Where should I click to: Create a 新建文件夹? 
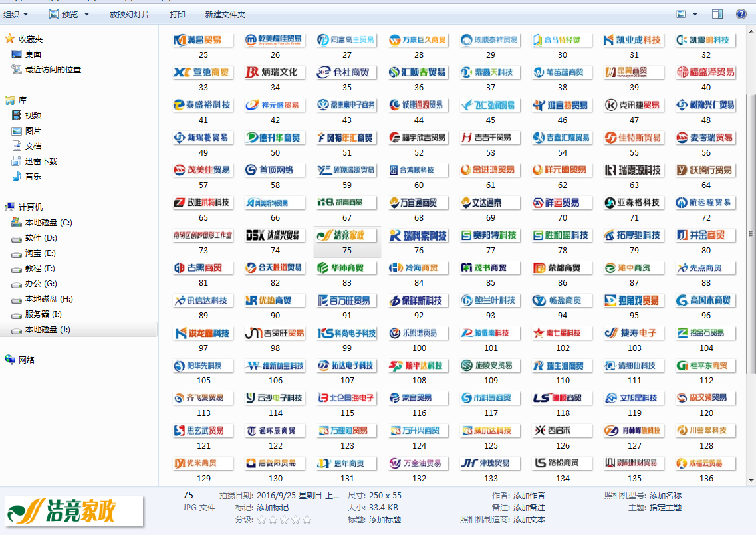[x=225, y=15]
